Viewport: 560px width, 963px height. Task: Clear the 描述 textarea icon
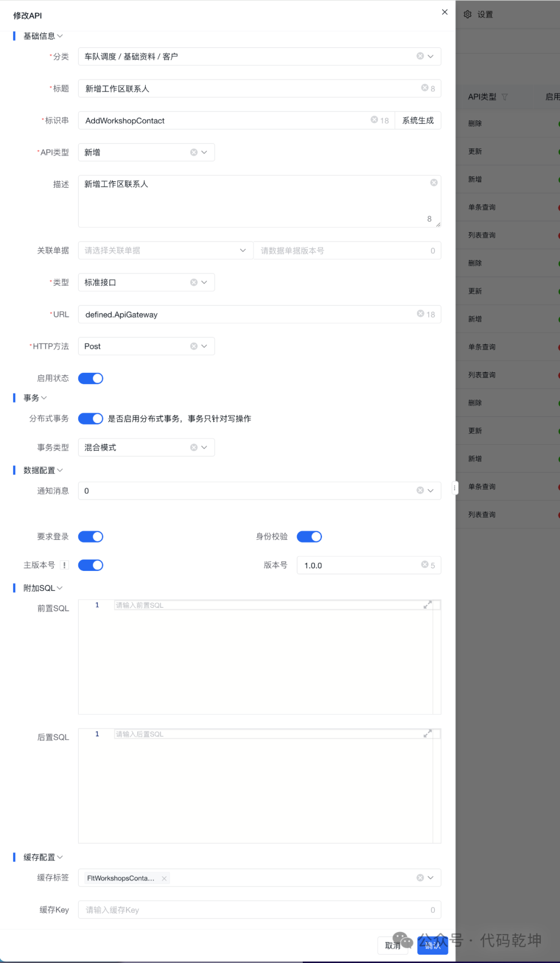pyautogui.click(x=434, y=183)
